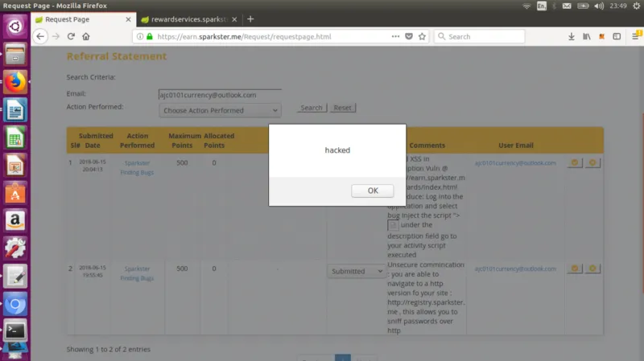
Task: Click the Email input field
Action: click(x=220, y=95)
